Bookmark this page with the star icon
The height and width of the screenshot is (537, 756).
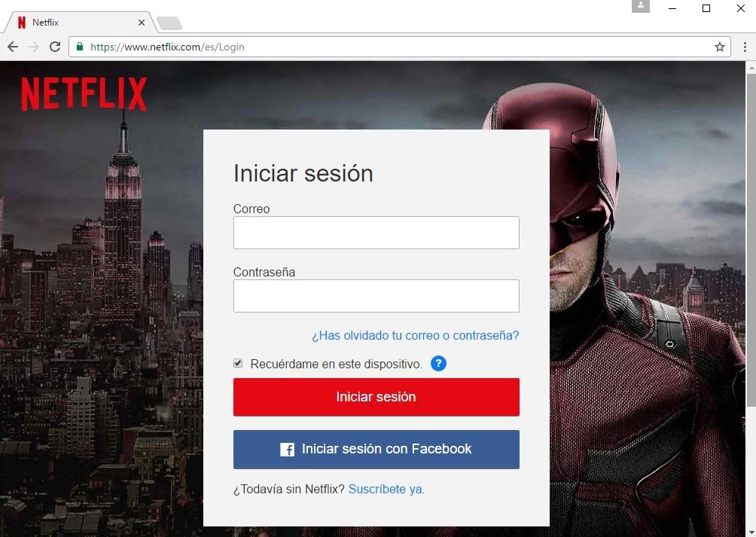tap(719, 47)
